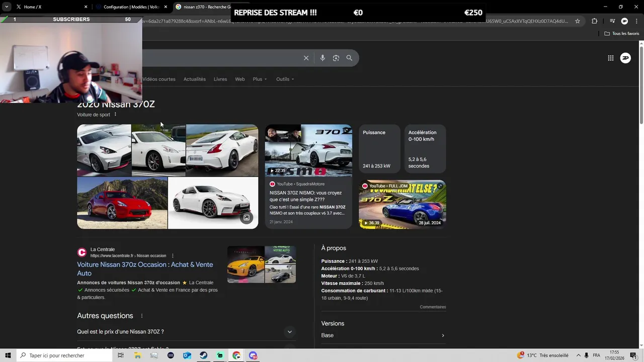Open the image gallery icon on photos
Viewport: 644px width, 362px height.
[247, 218]
